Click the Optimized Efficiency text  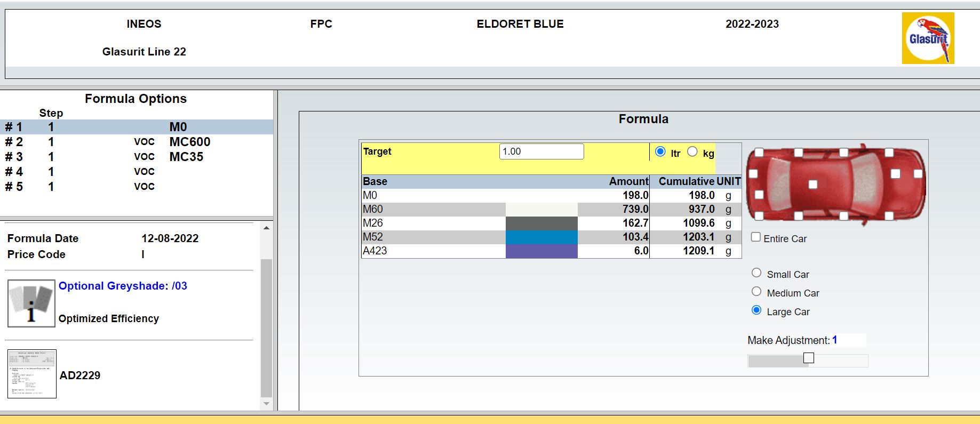109,318
